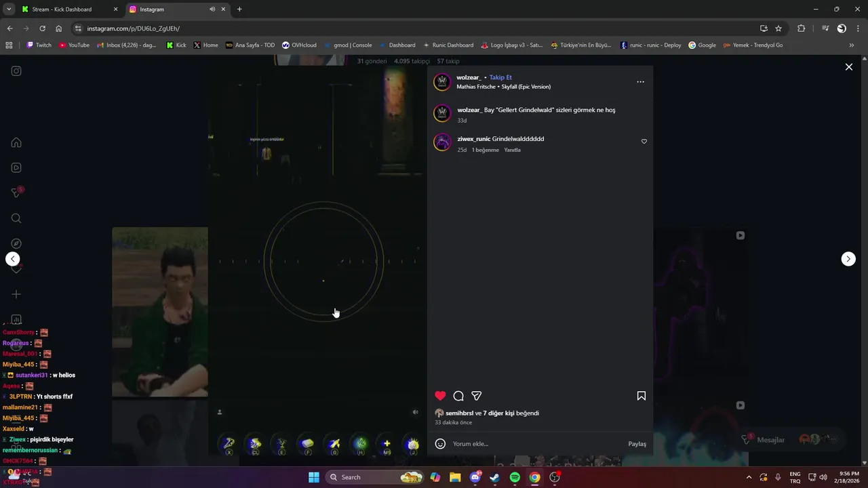Click the Create plus icon in the sidebar
This screenshot has height=488, width=868.
pos(16,294)
